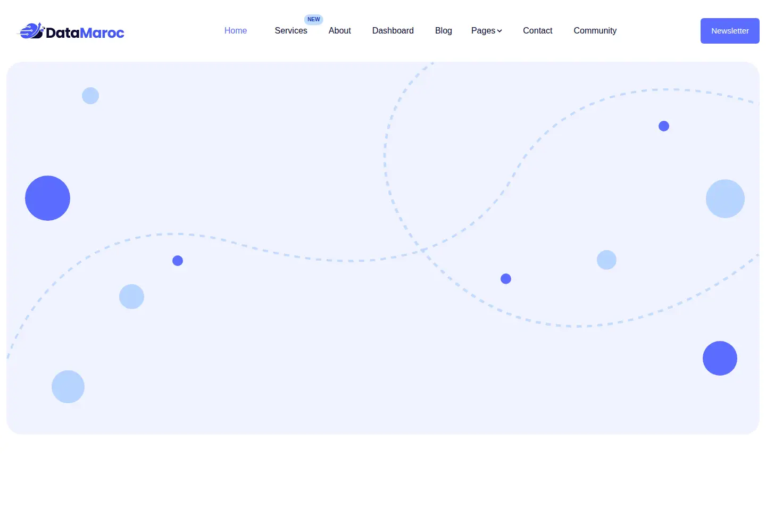766x532 pixels.
Task: Go to the Home nav link
Action: [236, 31]
